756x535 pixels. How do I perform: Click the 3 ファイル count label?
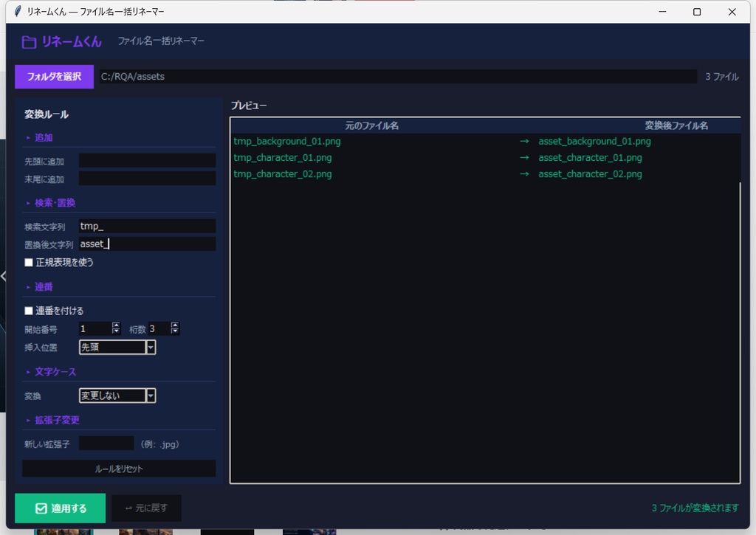point(722,77)
